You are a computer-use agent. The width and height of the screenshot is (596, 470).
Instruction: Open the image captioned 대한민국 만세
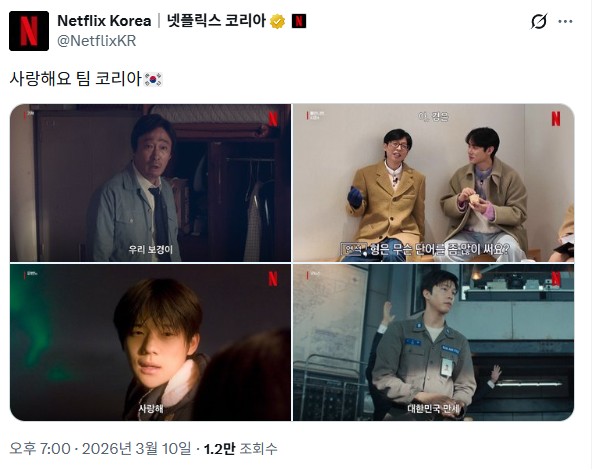click(433, 342)
